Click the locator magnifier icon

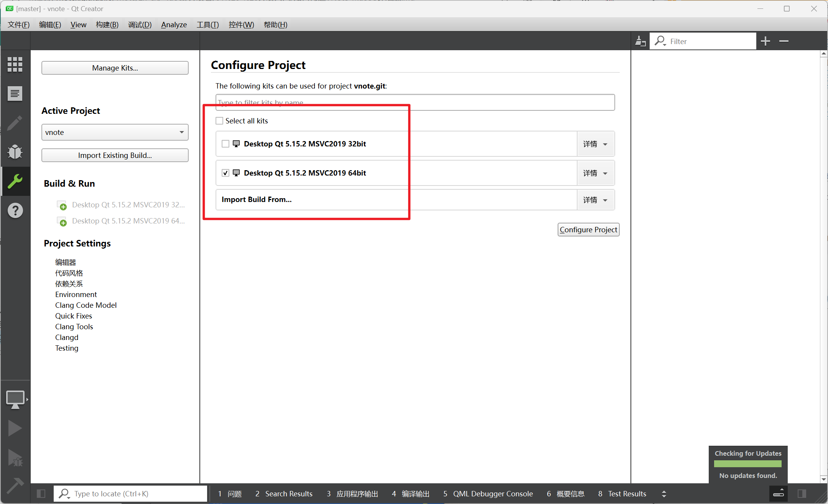pyautogui.click(x=64, y=494)
